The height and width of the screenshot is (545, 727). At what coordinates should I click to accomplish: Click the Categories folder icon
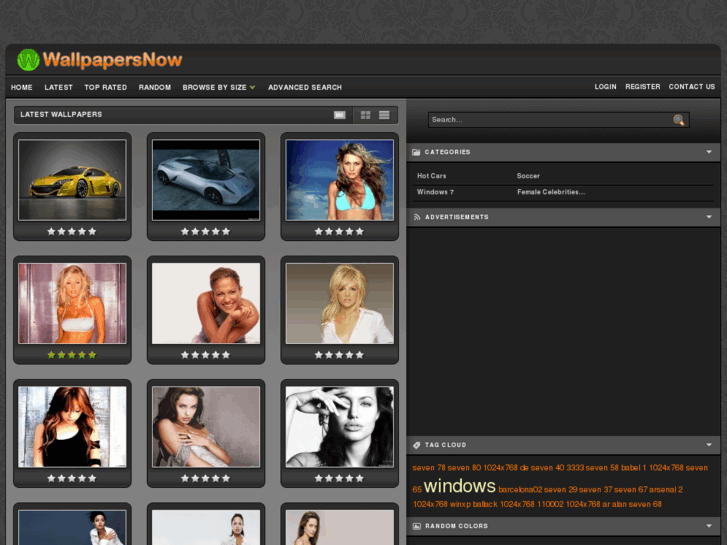coord(416,152)
